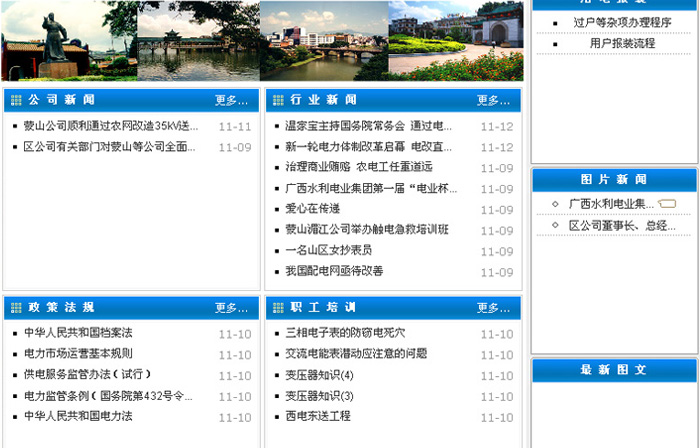Expand 更多 in the 政策法规 panel
This screenshot has width=700, height=448.
[x=231, y=308]
